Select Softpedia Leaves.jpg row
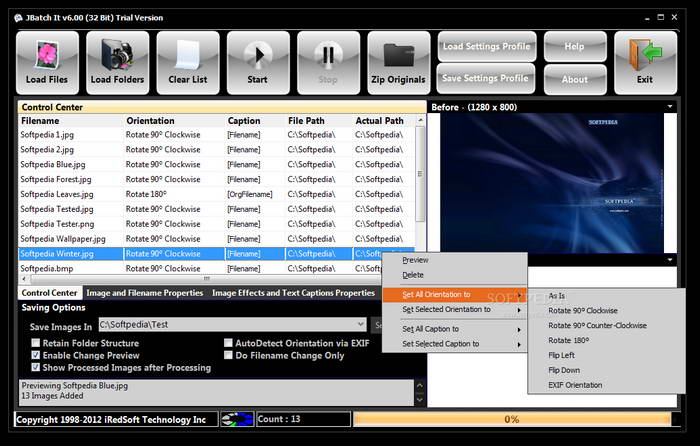700x446 pixels. click(217, 194)
